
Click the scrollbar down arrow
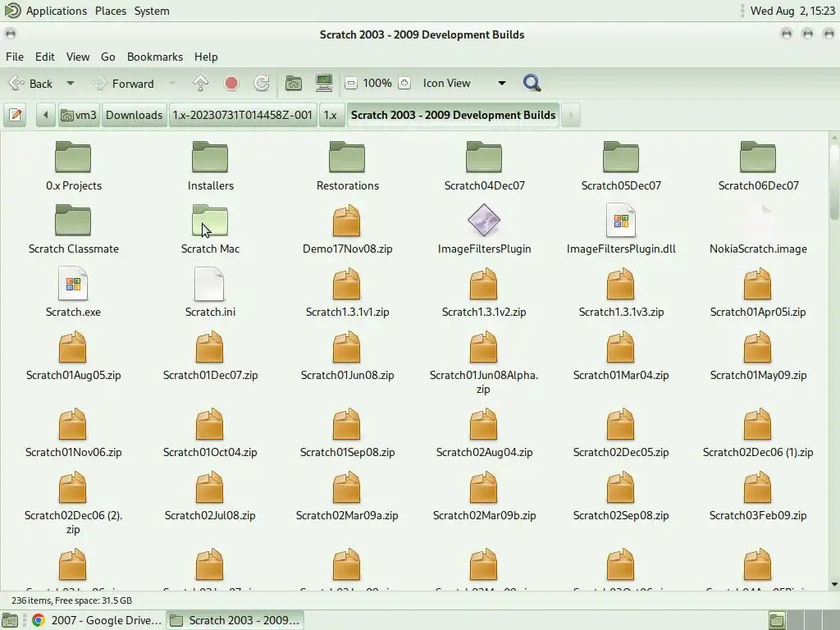834,584
